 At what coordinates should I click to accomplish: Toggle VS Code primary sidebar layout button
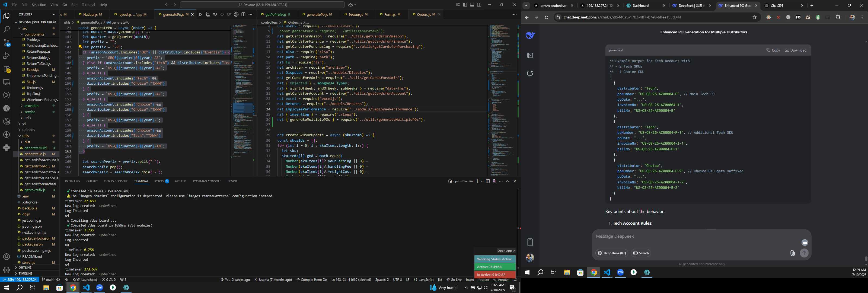point(465,5)
